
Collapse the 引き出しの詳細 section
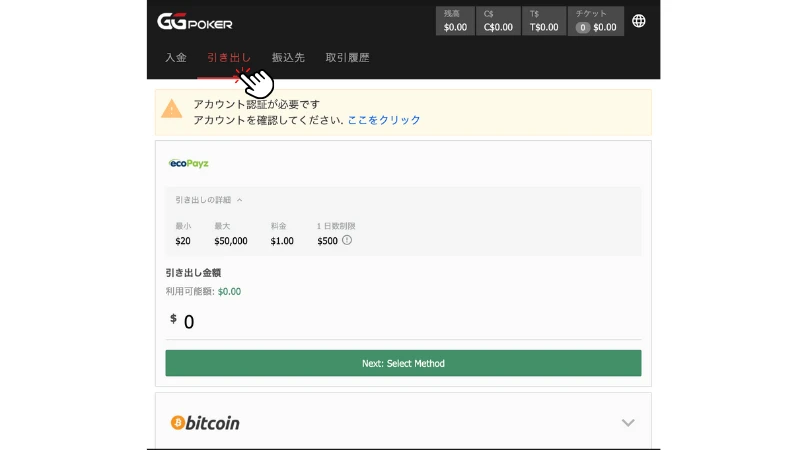(209, 200)
